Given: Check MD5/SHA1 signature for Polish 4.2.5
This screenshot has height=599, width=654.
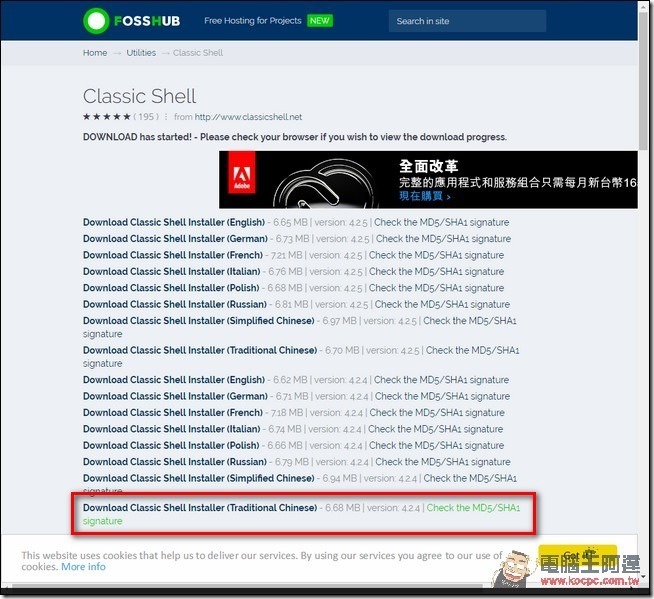Looking at the screenshot, I should 436,288.
